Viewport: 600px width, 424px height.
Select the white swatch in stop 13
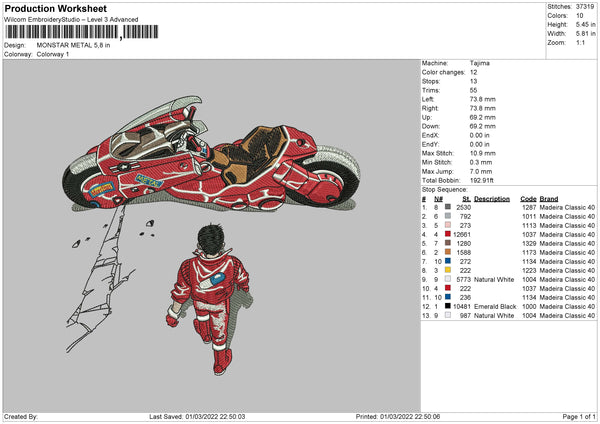coord(448,315)
